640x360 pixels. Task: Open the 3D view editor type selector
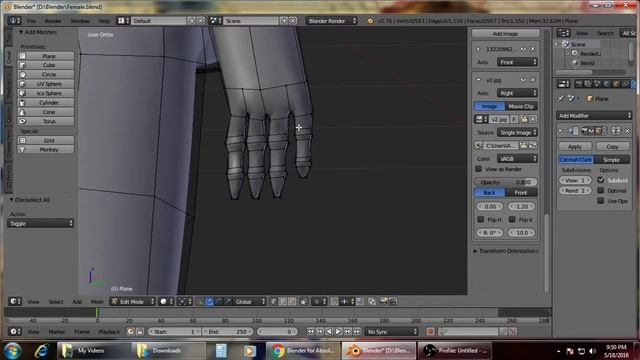[x=15, y=302]
